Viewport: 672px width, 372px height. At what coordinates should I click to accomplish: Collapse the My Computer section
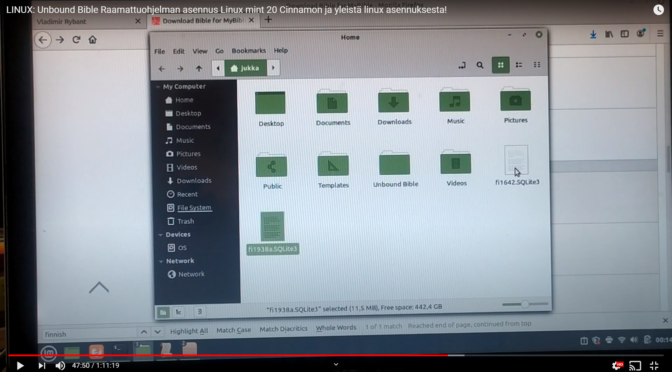coord(158,87)
